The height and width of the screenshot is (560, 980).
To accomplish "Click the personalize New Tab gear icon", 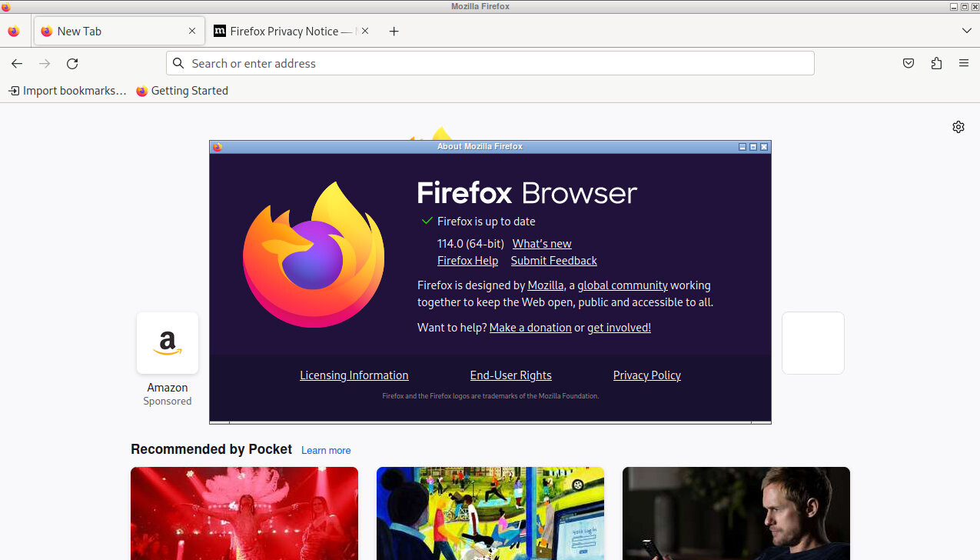I will (x=958, y=127).
